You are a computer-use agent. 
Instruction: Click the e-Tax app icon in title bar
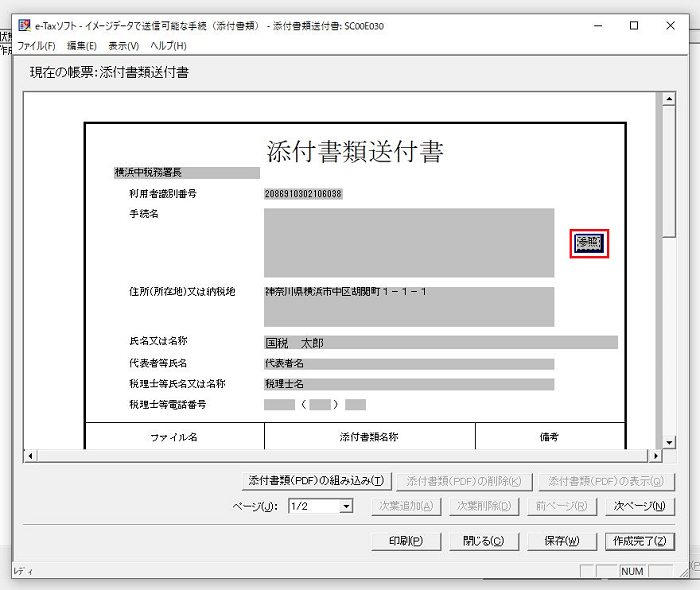(25, 25)
